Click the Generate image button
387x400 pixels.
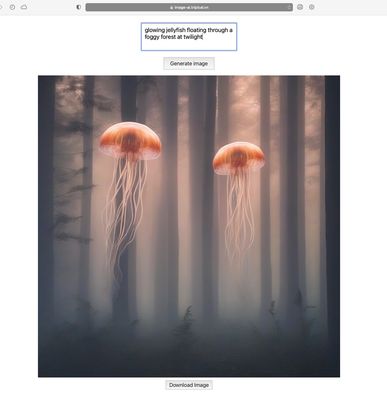tap(189, 63)
